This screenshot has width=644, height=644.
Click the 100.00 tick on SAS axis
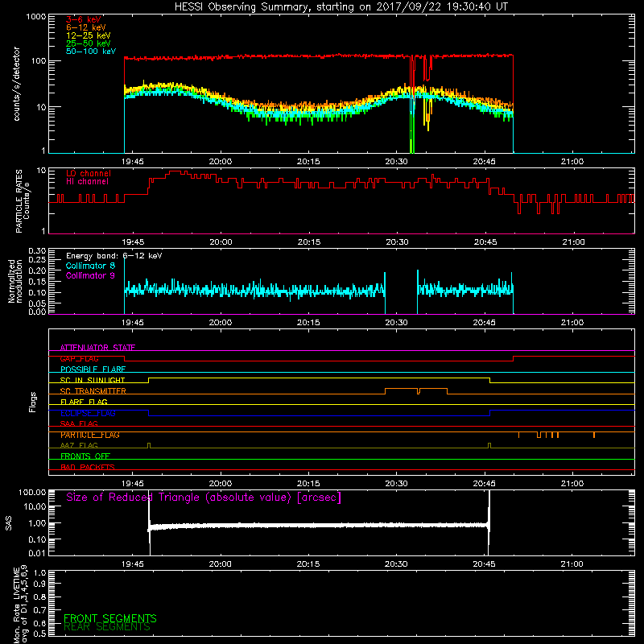[32, 492]
